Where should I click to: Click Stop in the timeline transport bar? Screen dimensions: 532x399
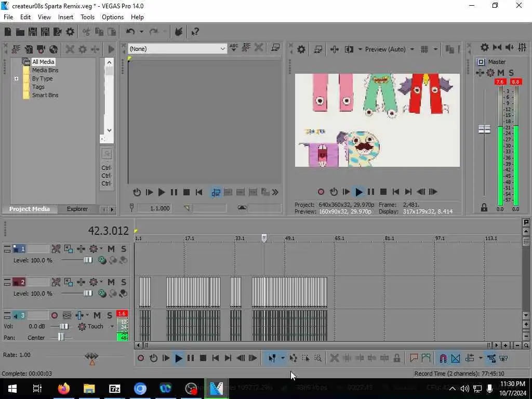(x=203, y=358)
